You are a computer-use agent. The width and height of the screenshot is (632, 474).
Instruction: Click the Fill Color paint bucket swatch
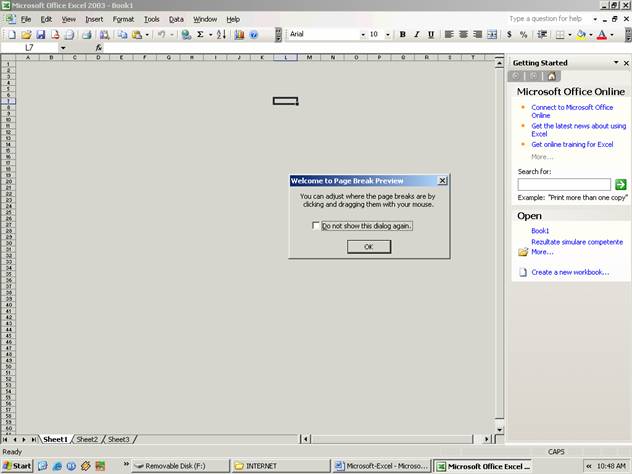[581, 35]
